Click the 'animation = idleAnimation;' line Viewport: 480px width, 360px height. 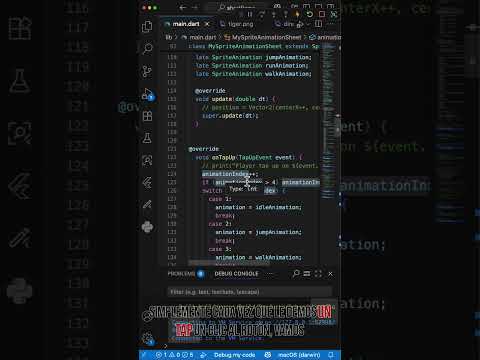(x=258, y=207)
